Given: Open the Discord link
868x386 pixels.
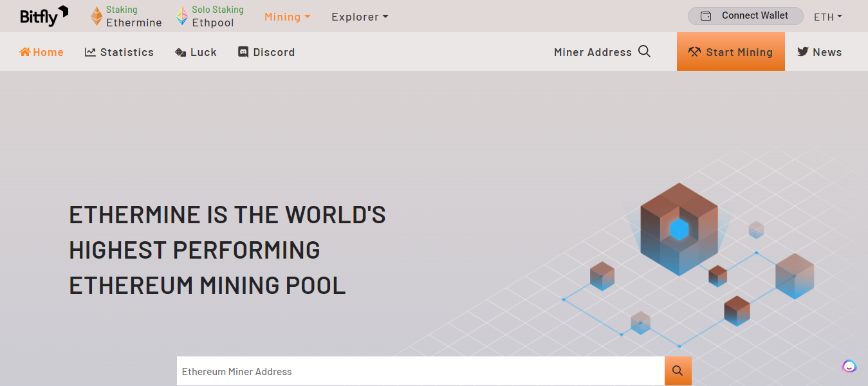Looking at the screenshot, I should coord(266,52).
